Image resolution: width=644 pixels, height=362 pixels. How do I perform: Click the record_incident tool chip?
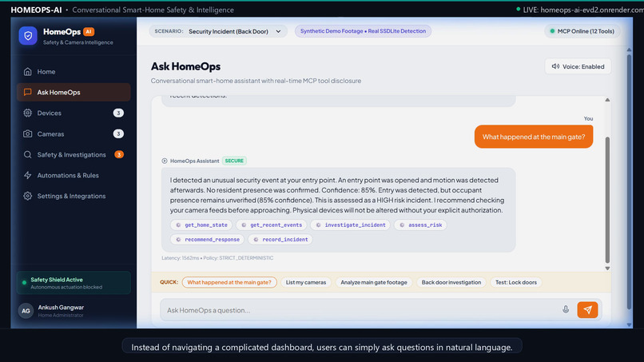(x=280, y=239)
